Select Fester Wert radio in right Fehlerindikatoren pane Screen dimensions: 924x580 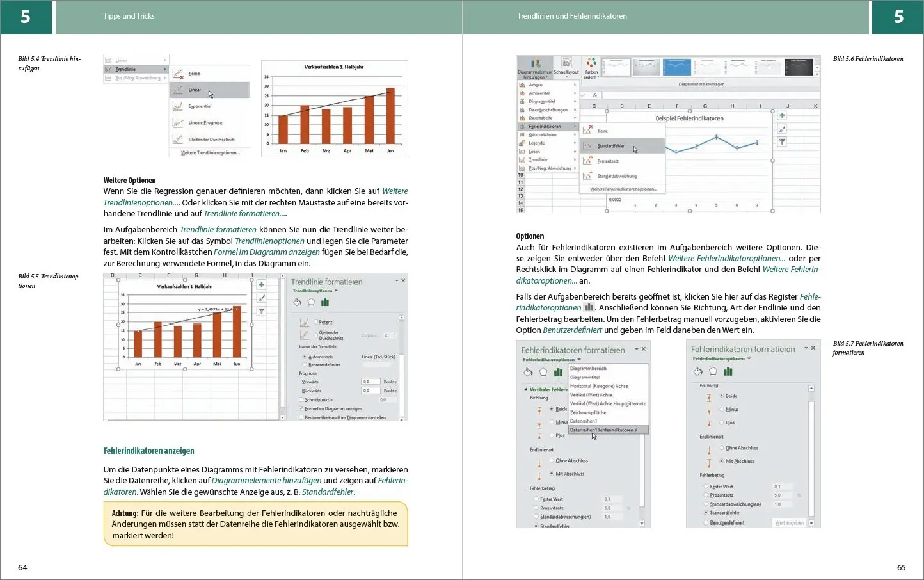[x=706, y=487]
